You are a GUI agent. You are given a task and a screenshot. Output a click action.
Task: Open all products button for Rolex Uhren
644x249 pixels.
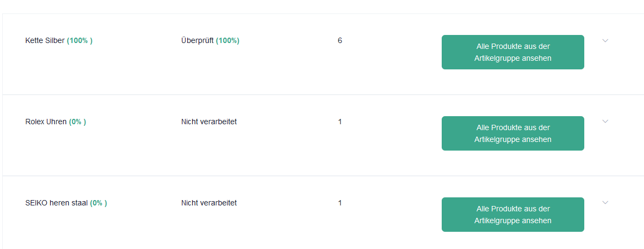tap(513, 133)
